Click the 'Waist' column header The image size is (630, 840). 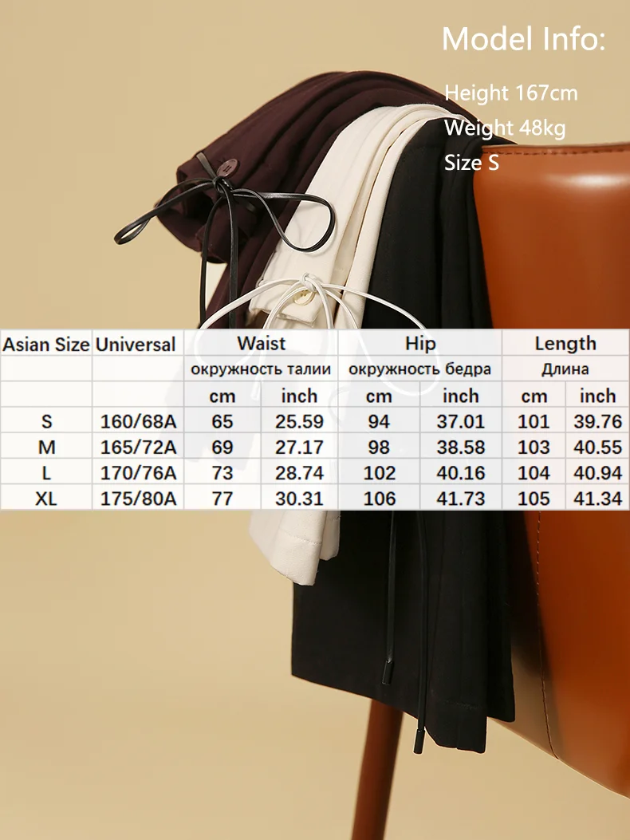262,343
